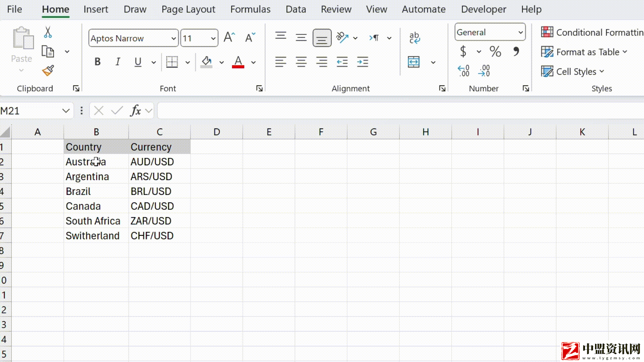Select the cell containing Brazil
Screen dimensions: 644x362
(96, 191)
